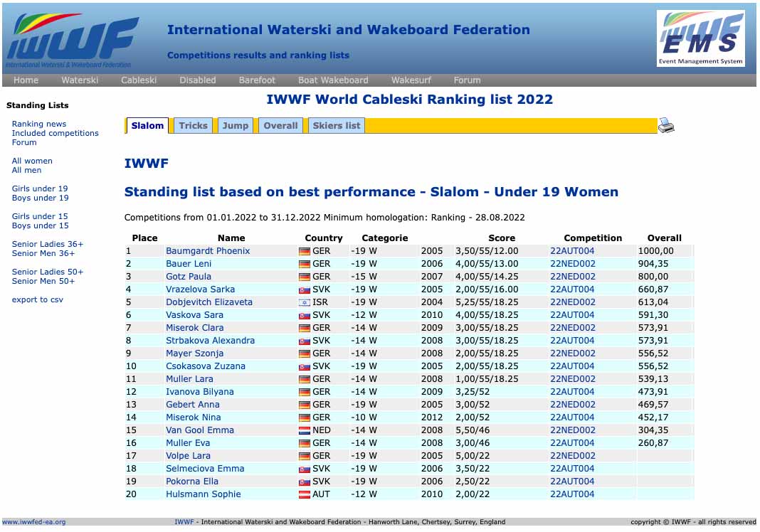Export the list via export to csv

click(37, 299)
